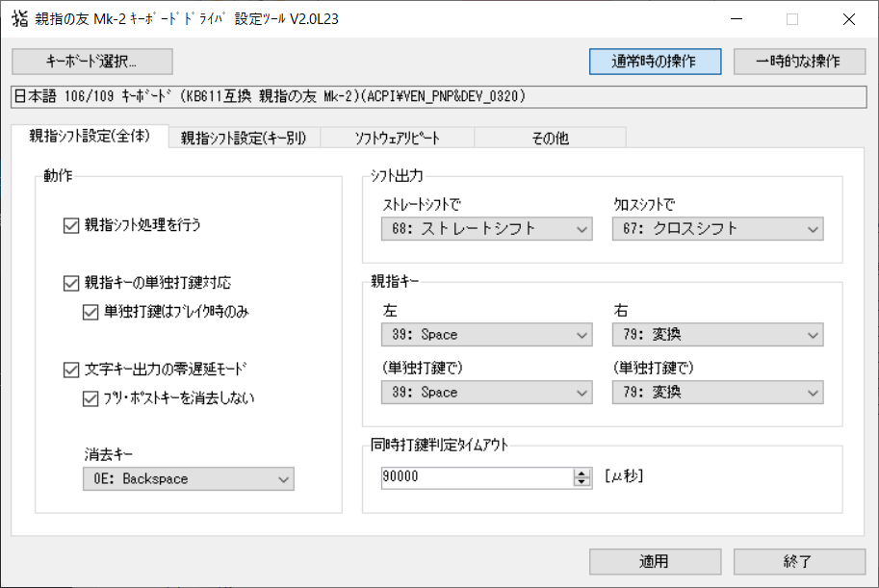Expand the ストレートシフトで dropdown
879x588 pixels.
[486, 228]
